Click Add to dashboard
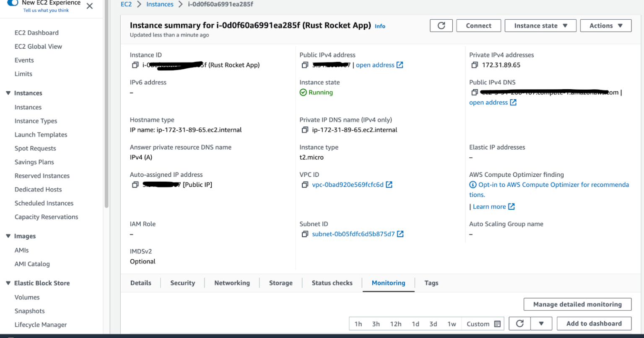Image resolution: width=644 pixels, height=338 pixels. [594, 323]
